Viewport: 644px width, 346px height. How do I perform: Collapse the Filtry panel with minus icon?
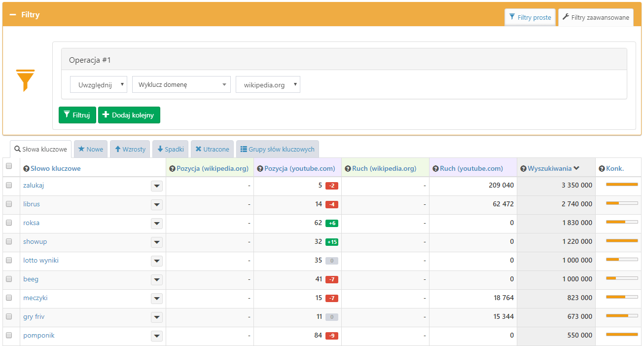[13, 15]
